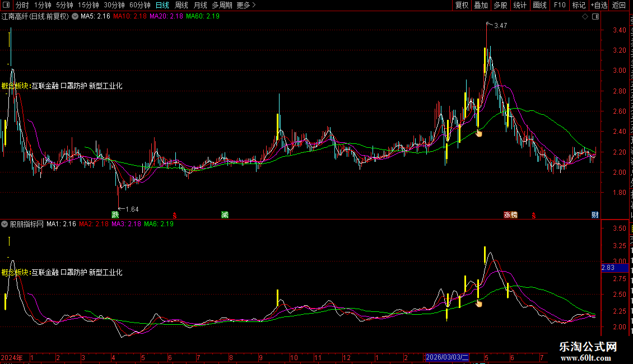Open the 多股 multi-stock view

pos(500,5)
